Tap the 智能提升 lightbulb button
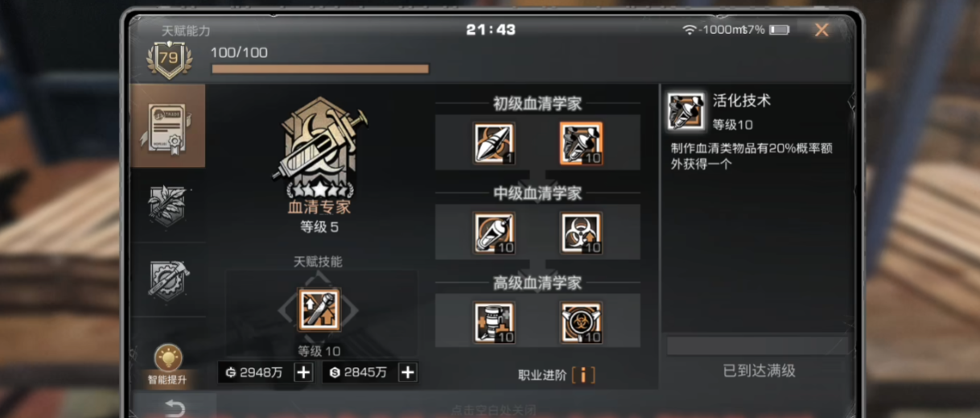The image size is (980, 418). (168, 365)
